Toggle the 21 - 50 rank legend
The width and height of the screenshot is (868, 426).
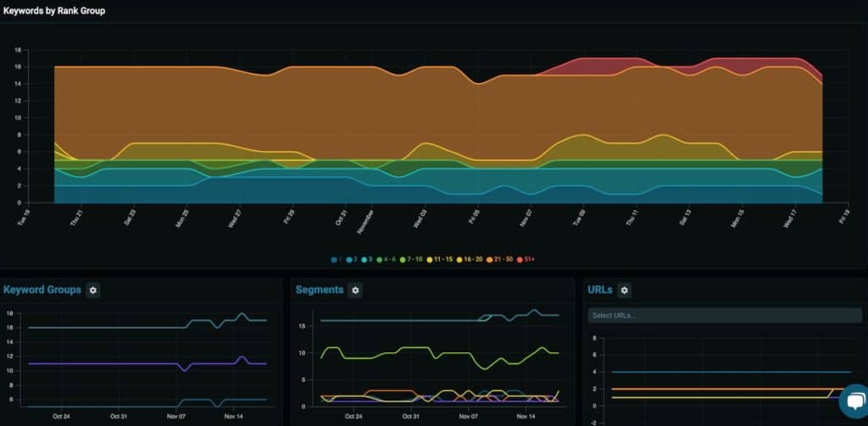[x=499, y=259]
